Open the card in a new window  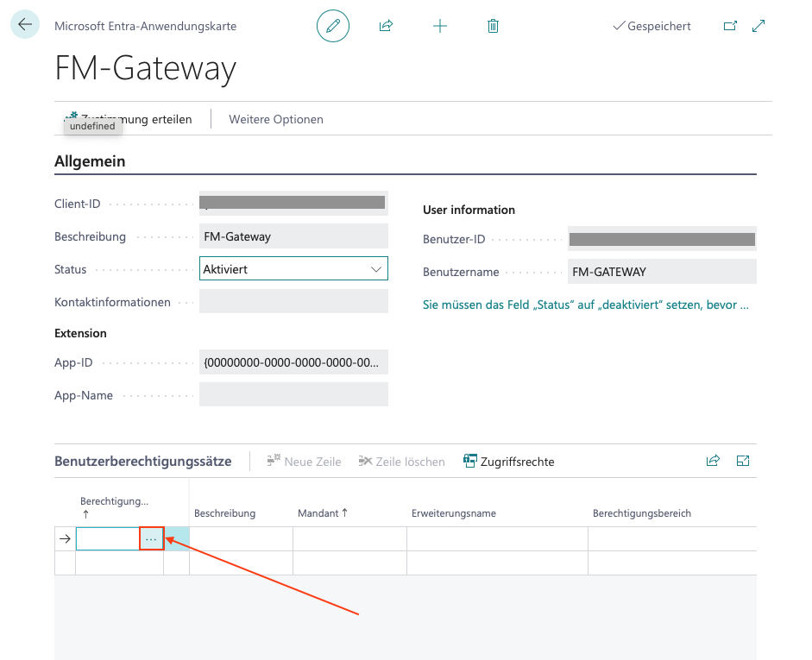[x=730, y=26]
